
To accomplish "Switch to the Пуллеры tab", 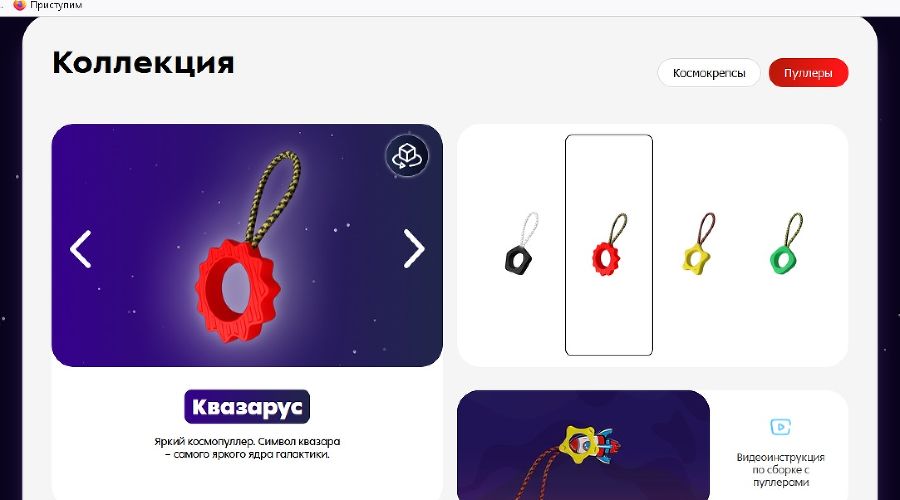I will [x=808, y=73].
